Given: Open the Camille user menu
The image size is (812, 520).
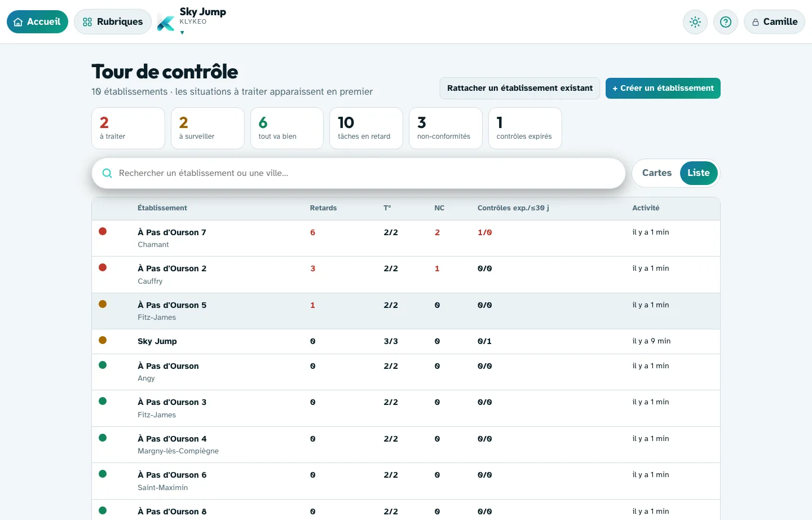Looking at the screenshot, I should (774, 22).
